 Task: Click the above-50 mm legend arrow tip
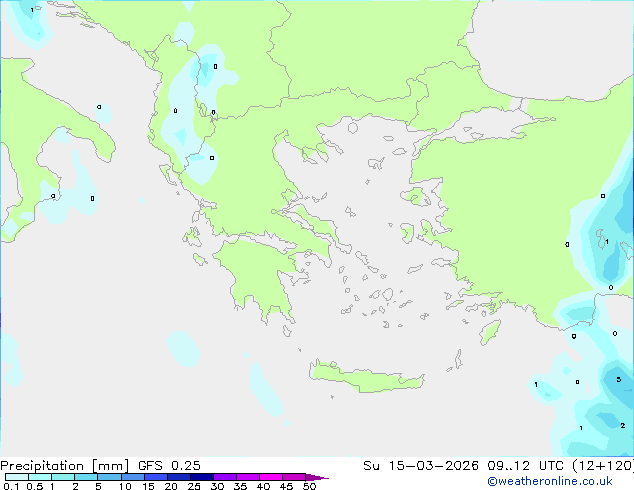pos(317,477)
